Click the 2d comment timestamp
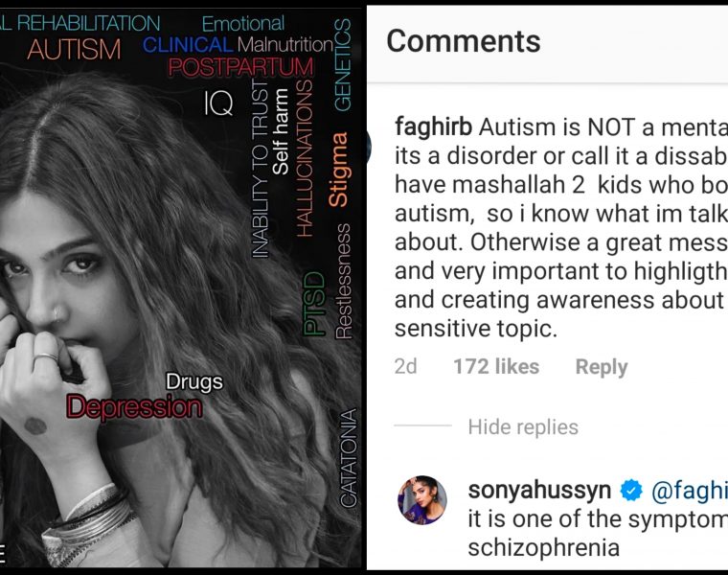Image resolution: width=728 pixels, height=575 pixels. point(405,367)
